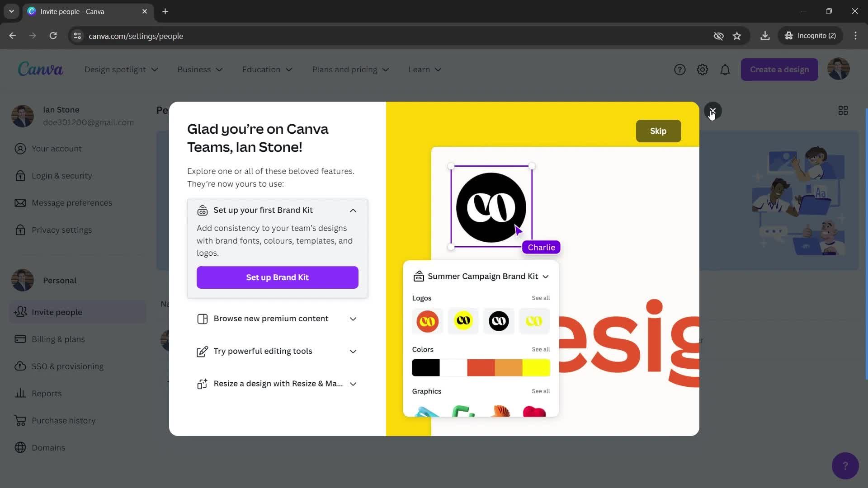Click the Skip button on welcome modal
The image size is (868, 488).
tap(658, 131)
